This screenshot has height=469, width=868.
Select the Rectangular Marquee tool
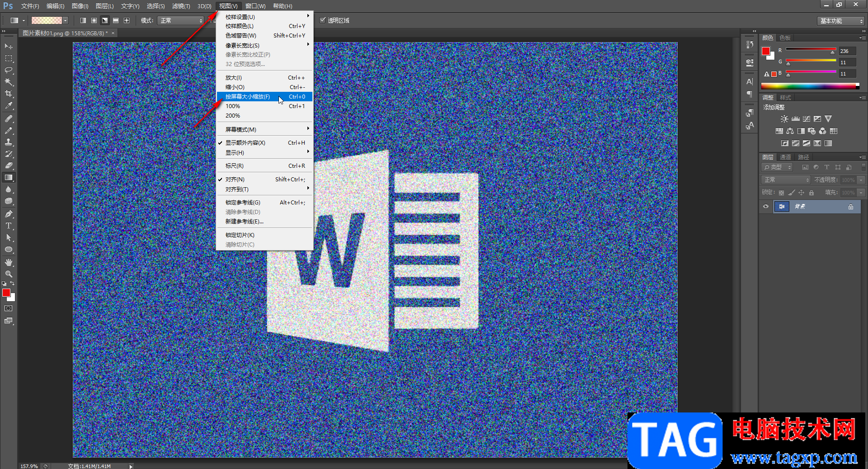[x=9, y=58]
